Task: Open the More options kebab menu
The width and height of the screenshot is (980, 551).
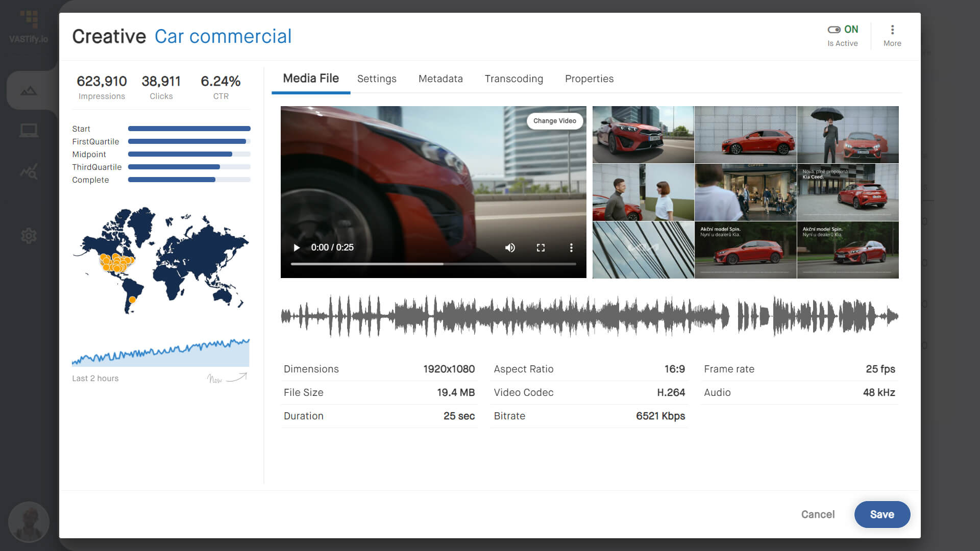Action: tap(892, 30)
